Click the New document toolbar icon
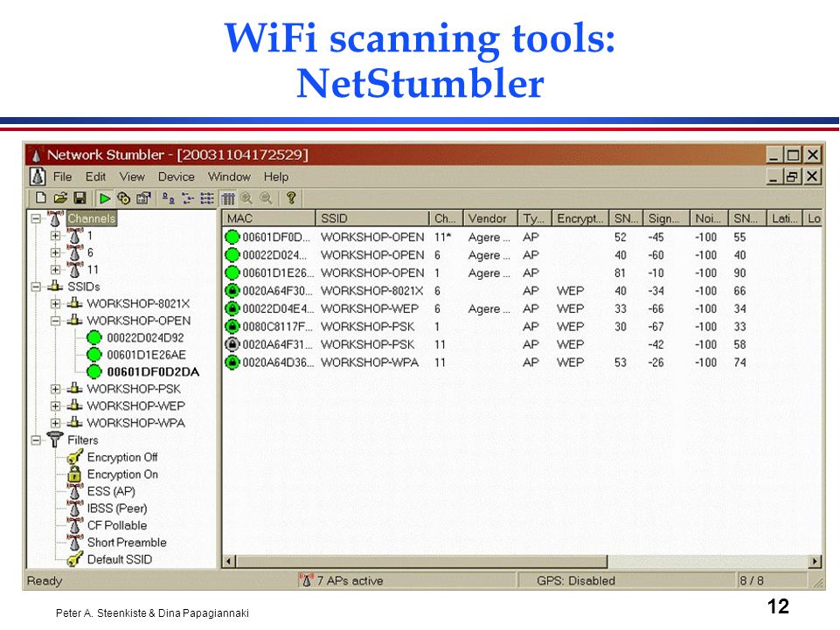The height and width of the screenshot is (630, 840). (41, 197)
